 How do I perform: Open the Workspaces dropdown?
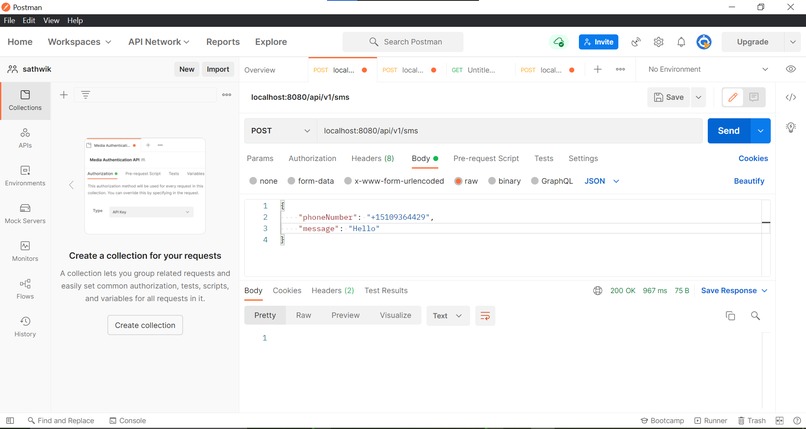80,42
